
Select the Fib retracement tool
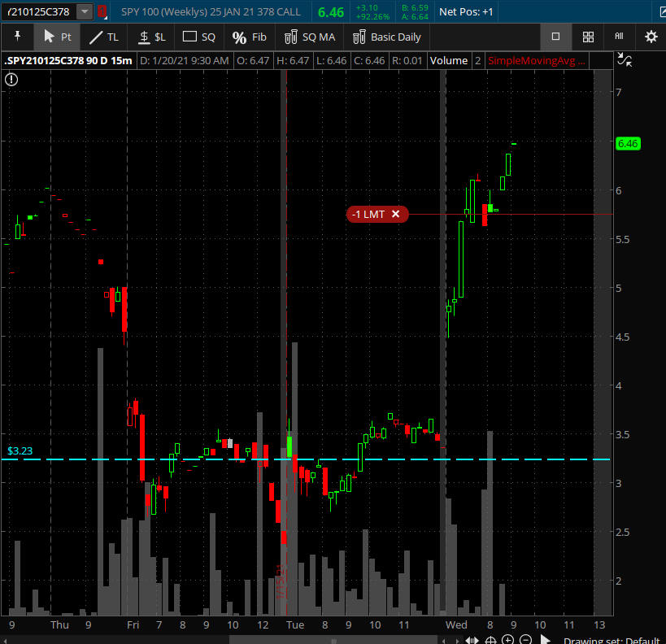[250, 37]
